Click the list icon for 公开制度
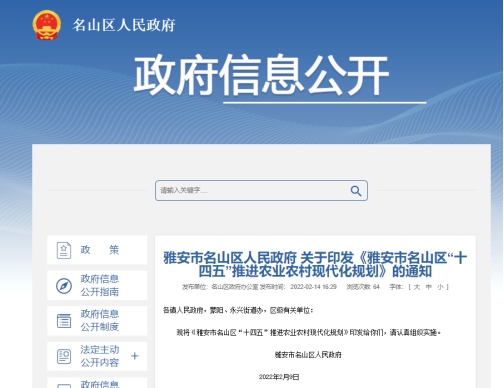The height and width of the screenshot is (388, 504). (64, 321)
